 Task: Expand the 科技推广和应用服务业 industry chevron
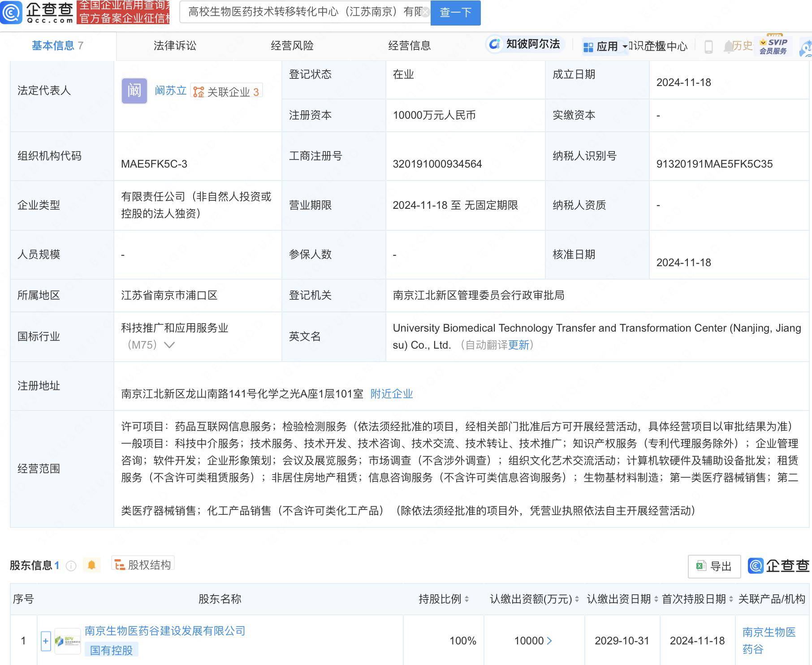(169, 345)
